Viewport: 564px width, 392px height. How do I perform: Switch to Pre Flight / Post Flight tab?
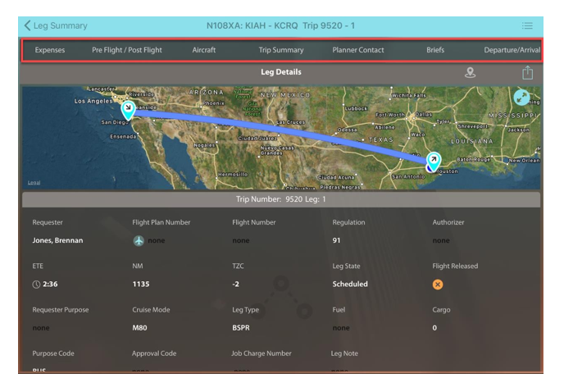pos(127,50)
